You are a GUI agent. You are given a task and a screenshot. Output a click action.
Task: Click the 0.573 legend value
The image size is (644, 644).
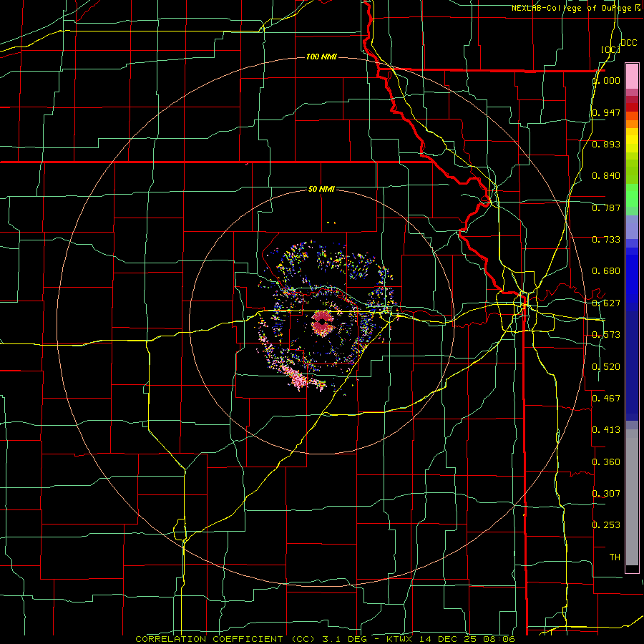click(606, 335)
